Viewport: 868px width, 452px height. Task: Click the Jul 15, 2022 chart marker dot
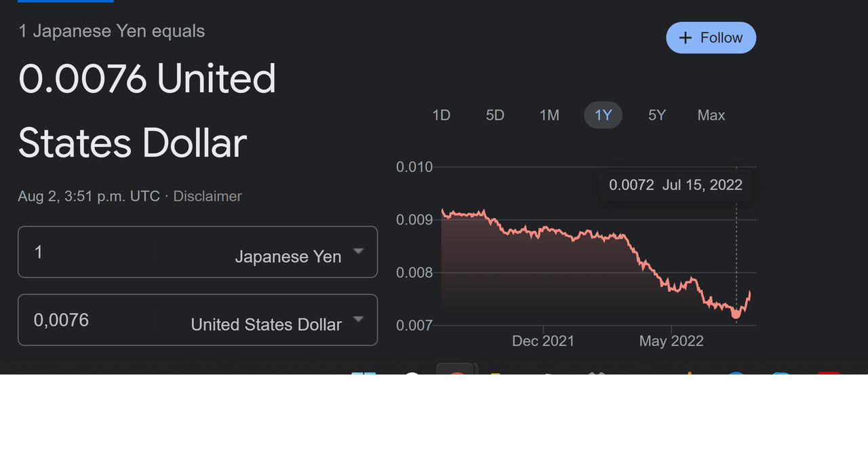(736, 314)
